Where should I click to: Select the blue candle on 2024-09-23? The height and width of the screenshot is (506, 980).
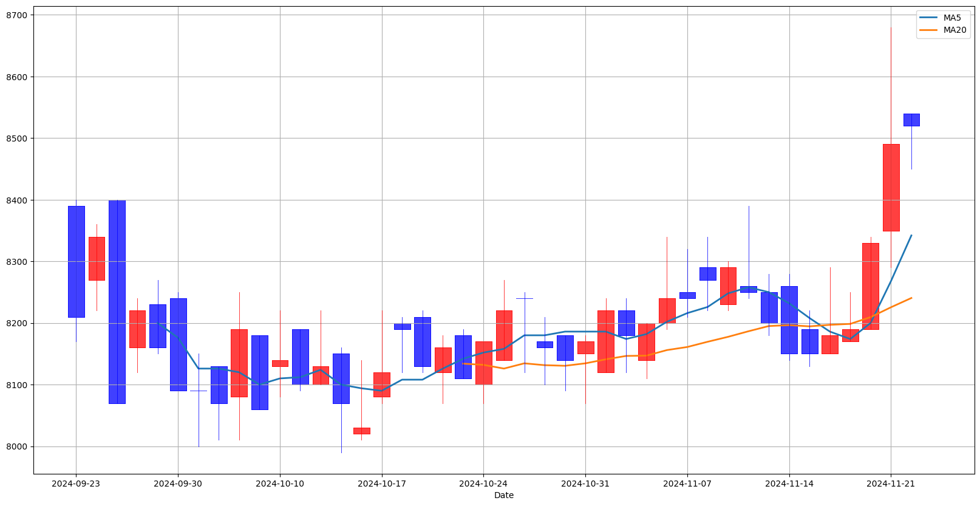point(76,262)
